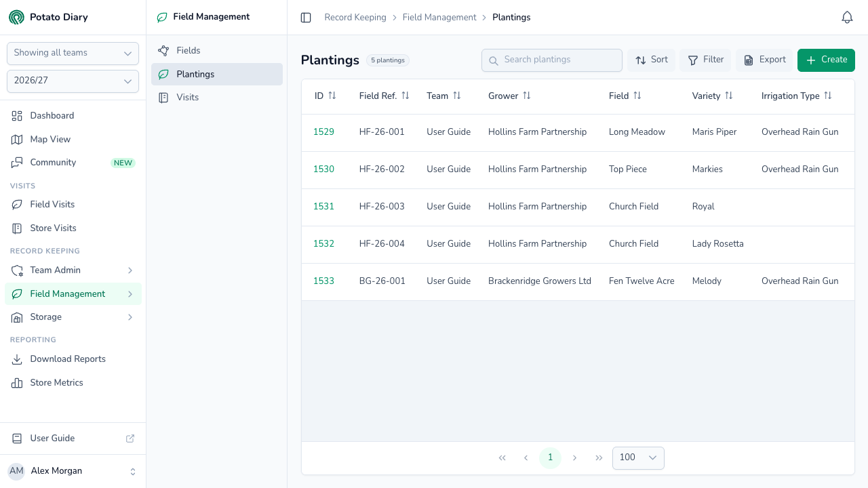Expand the Storage section
The height and width of the screenshot is (488, 868).
73,317
